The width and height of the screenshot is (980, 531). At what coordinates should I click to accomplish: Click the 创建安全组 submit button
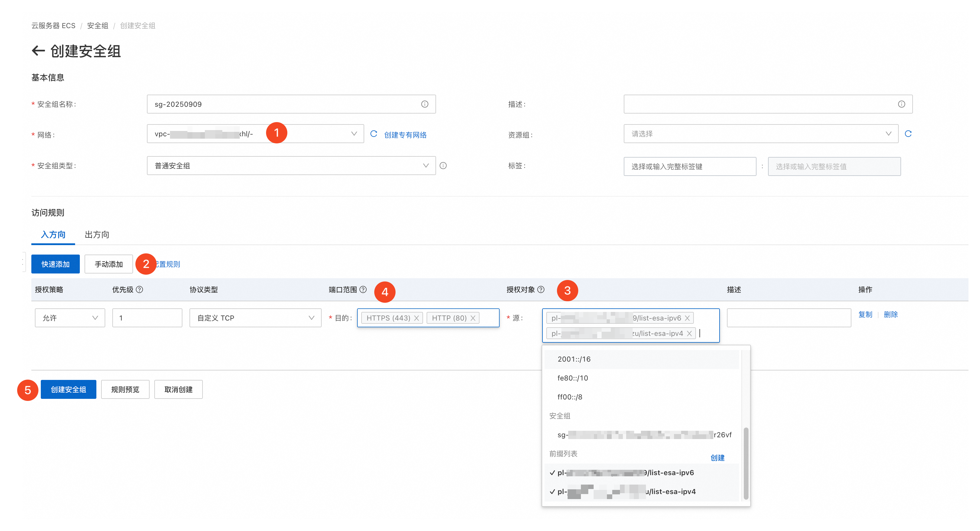point(69,390)
